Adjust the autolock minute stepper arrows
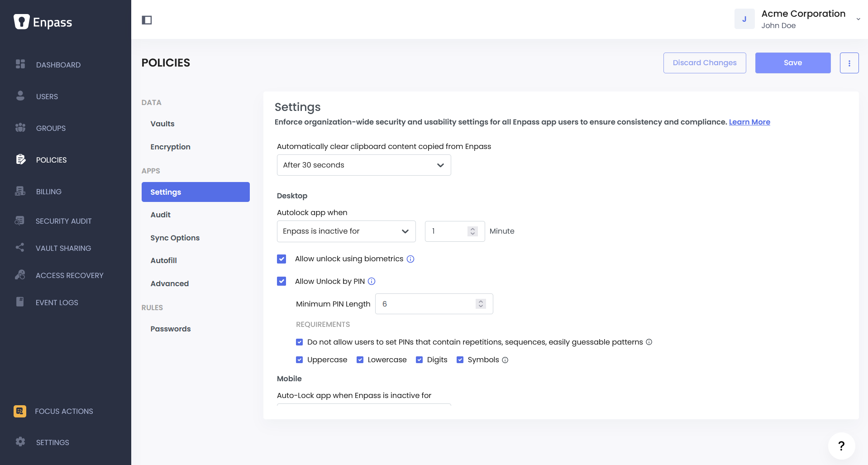This screenshot has width=868, height=465. tap(472, 231)
